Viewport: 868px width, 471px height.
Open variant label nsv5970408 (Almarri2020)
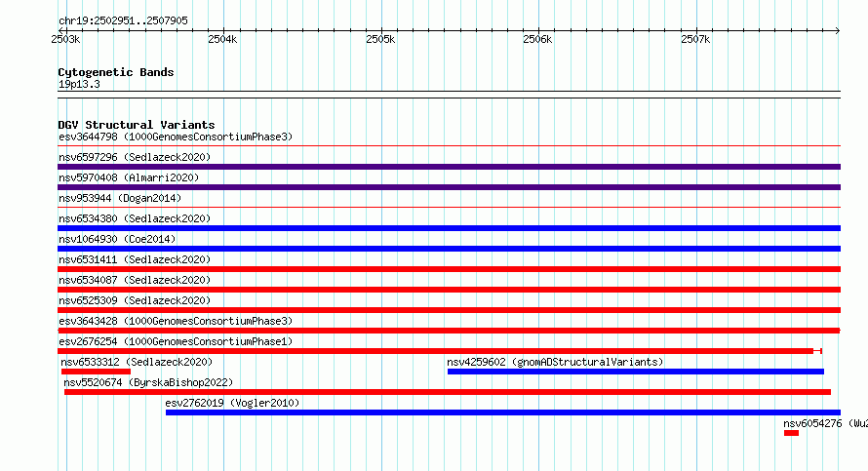pyautogui.click(x=129, y=177)
